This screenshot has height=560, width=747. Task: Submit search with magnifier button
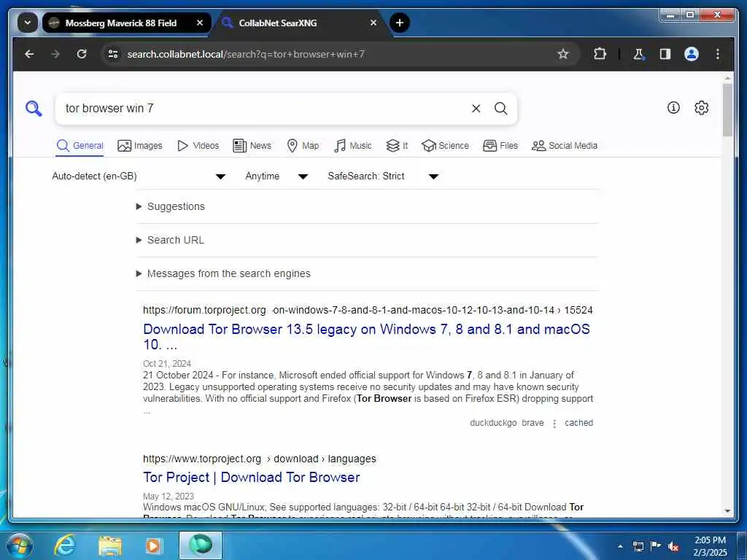tap(500, 109)
